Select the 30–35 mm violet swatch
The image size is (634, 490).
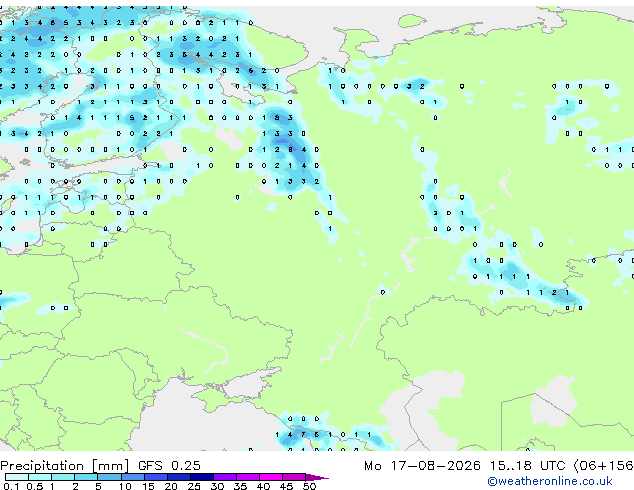click(x=224, y=477)
